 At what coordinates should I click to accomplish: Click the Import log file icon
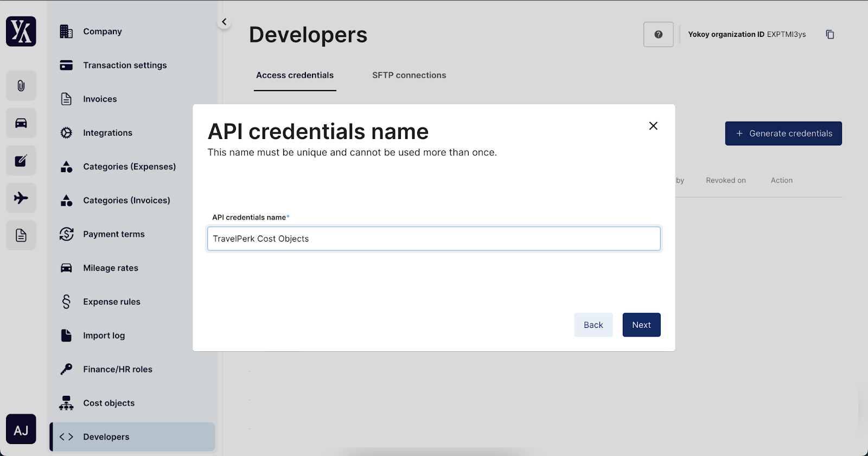point(66,335)
